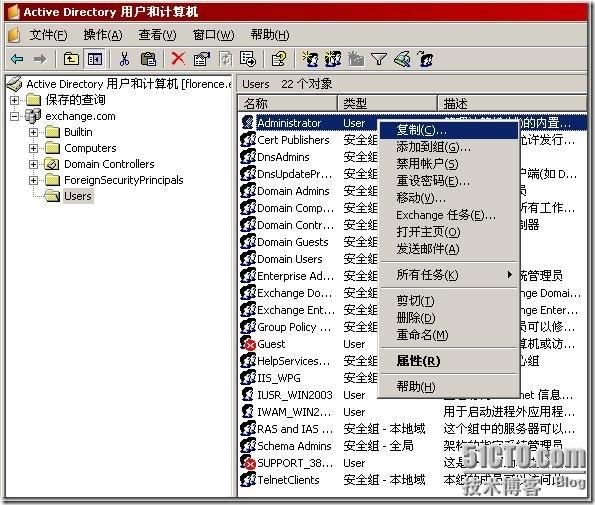Expand the Computers folder node
The height and width of the screenshot is (505, 595).
pyautogui.click(x=33, y=148)
